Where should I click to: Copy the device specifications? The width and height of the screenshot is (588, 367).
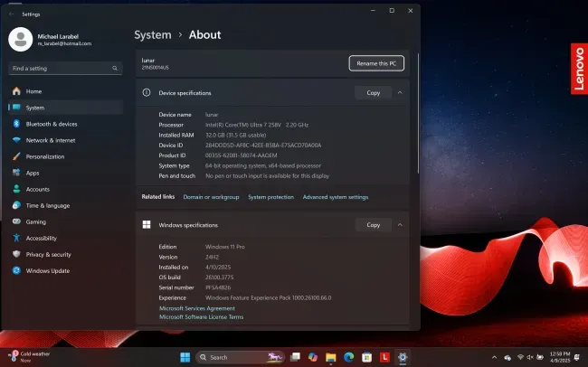373,92
